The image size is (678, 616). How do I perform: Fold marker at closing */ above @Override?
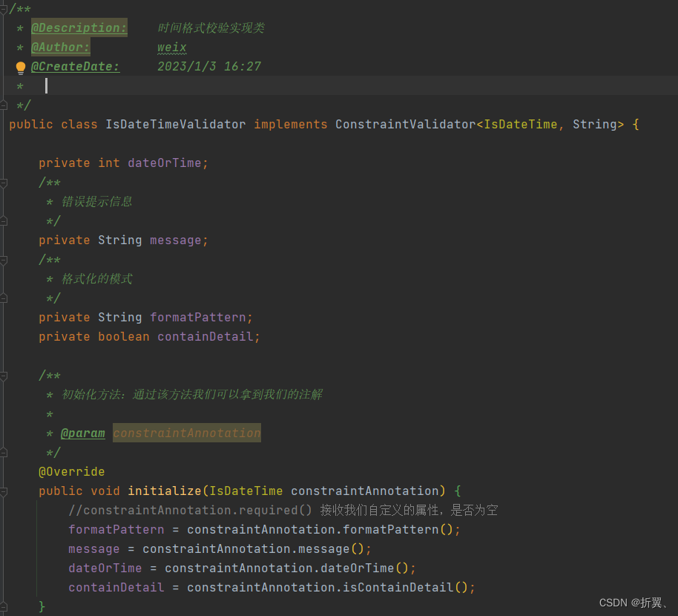click(x=4, y=453)
